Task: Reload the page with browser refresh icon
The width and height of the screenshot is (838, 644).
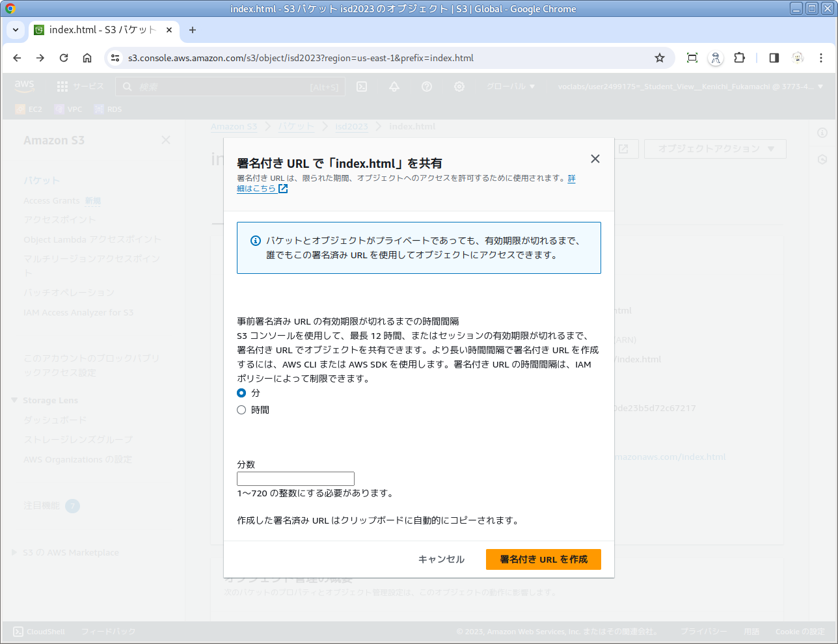Action: coord(64,58)
